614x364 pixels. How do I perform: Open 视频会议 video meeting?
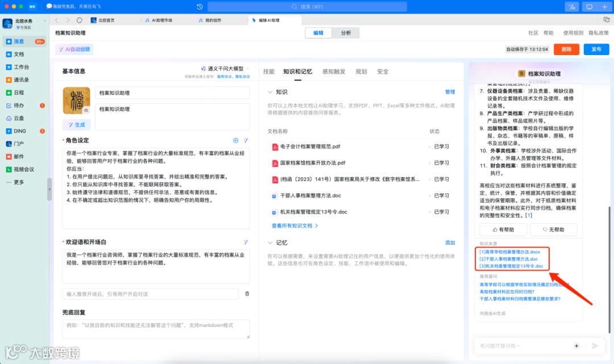tap(20, 169)
